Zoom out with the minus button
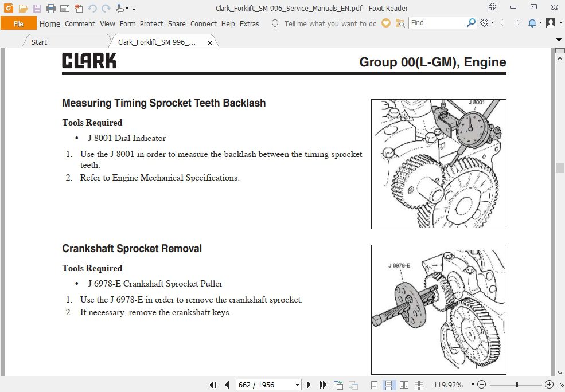Image resolution: width=565 pixels, height=392 pixels. click(x=482, y=385)
